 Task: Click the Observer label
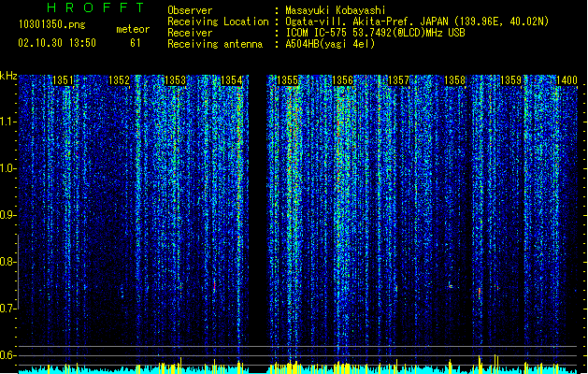(x=190, y=10)
